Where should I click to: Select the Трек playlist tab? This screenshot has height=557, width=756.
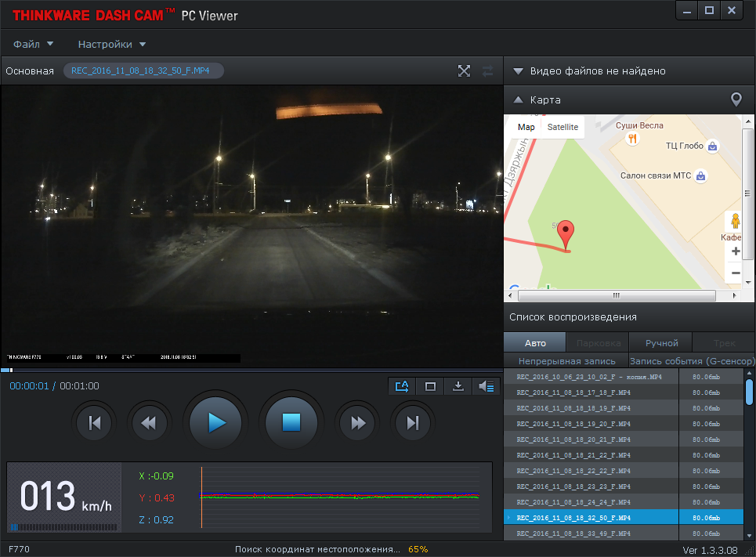[x=724, y=343]
